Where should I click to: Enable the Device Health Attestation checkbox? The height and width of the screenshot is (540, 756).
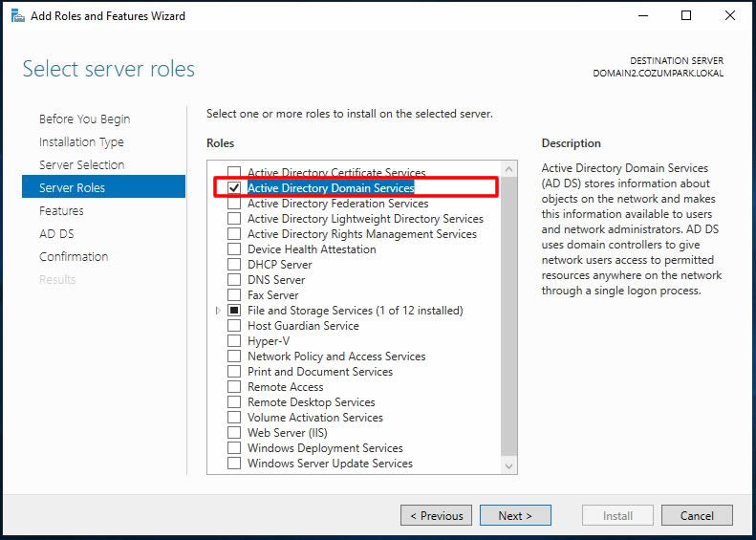tap(234, 249)
